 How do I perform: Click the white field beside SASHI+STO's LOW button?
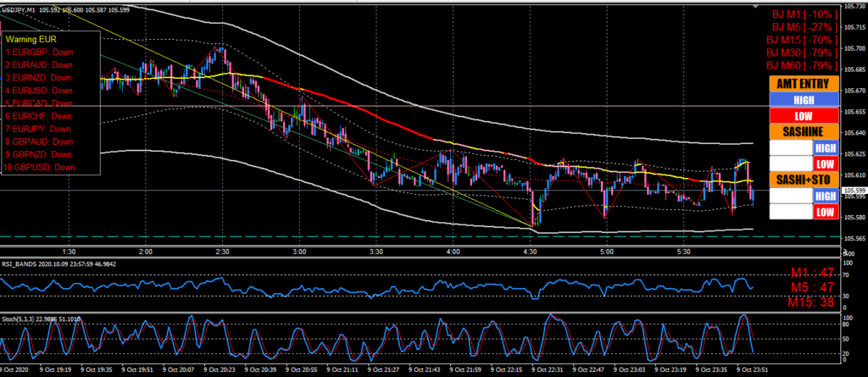(x=789, y=212)
